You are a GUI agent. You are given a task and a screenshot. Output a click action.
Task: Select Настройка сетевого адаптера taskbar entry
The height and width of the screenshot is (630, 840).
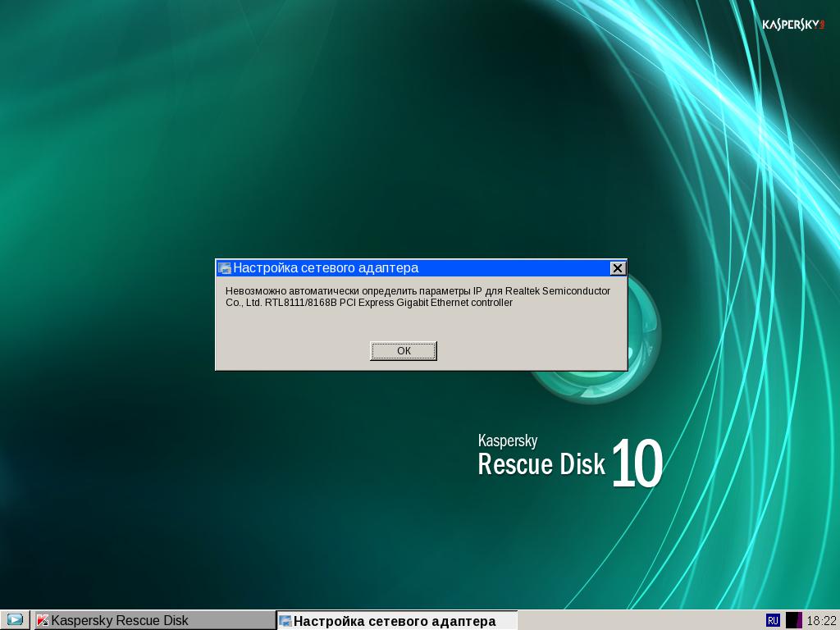coord(397,620)
